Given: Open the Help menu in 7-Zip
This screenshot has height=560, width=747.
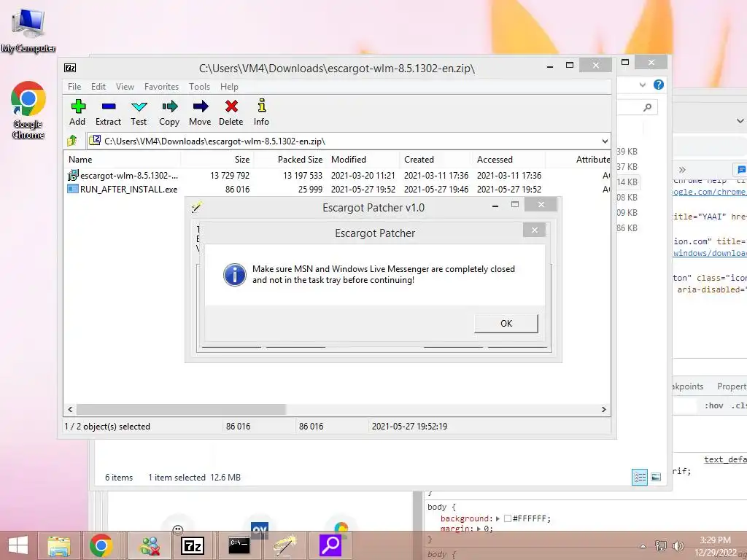Looking at the screenshot, I should coord(229,87).
